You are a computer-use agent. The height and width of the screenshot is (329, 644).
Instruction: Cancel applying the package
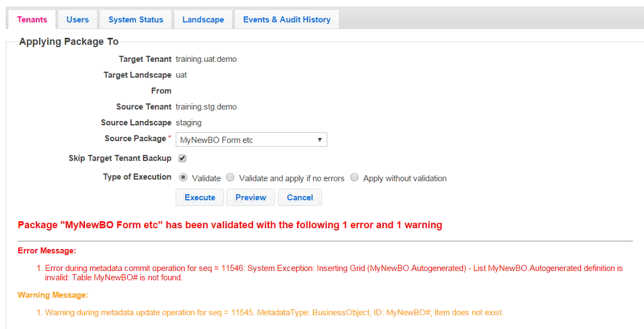(300, 197)
